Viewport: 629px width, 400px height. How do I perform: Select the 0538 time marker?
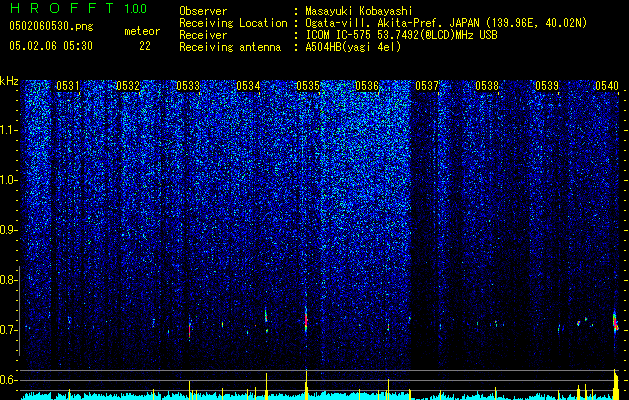pos(487,86)
